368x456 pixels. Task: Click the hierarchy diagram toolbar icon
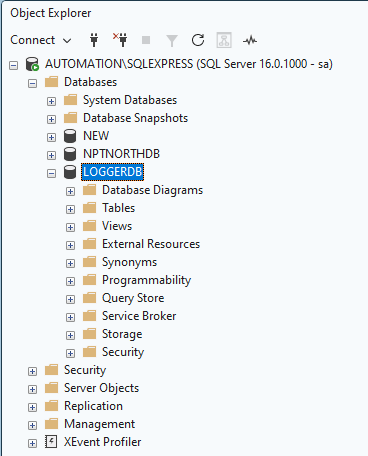click(x=224, y=40)
